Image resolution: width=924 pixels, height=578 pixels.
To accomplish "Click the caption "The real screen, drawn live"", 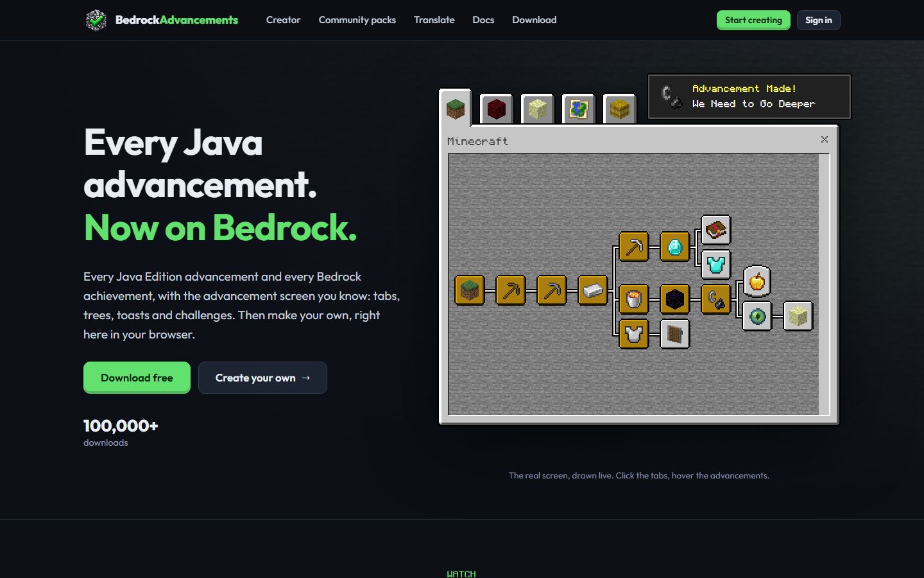I will 561,475.
